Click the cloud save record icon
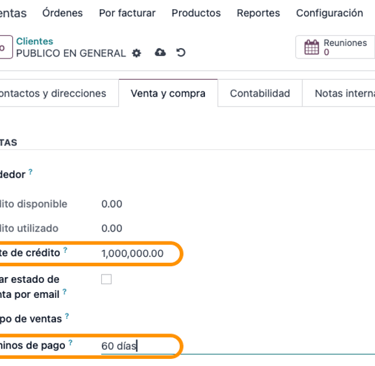 click(x=160, y=52)
